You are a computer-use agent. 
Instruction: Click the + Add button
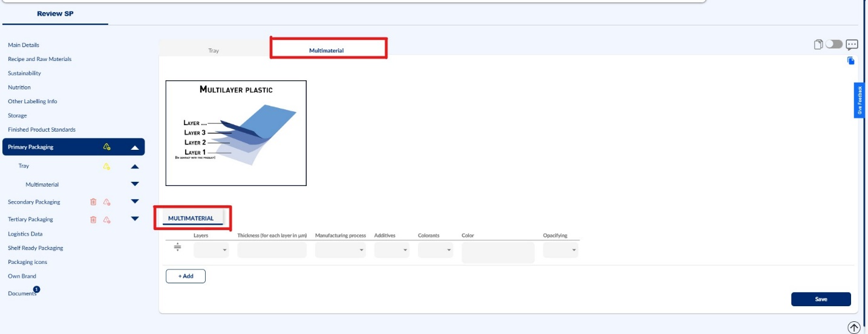click(x=186, y=276)
